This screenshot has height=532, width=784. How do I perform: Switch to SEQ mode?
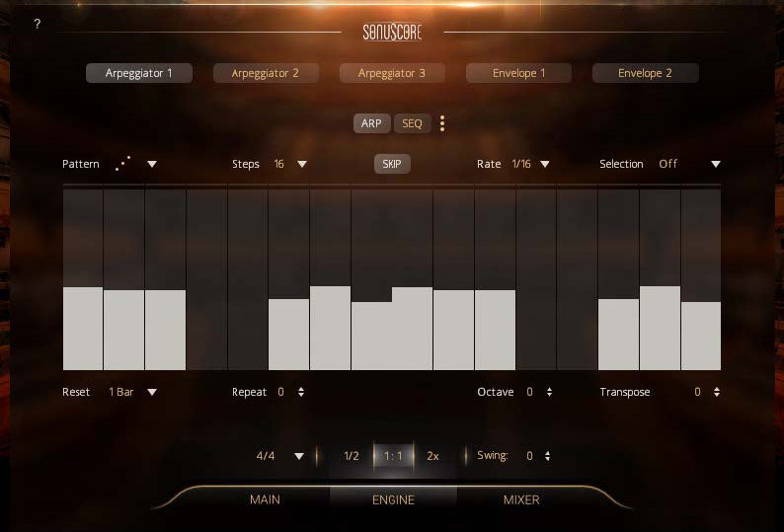point(412,123)
